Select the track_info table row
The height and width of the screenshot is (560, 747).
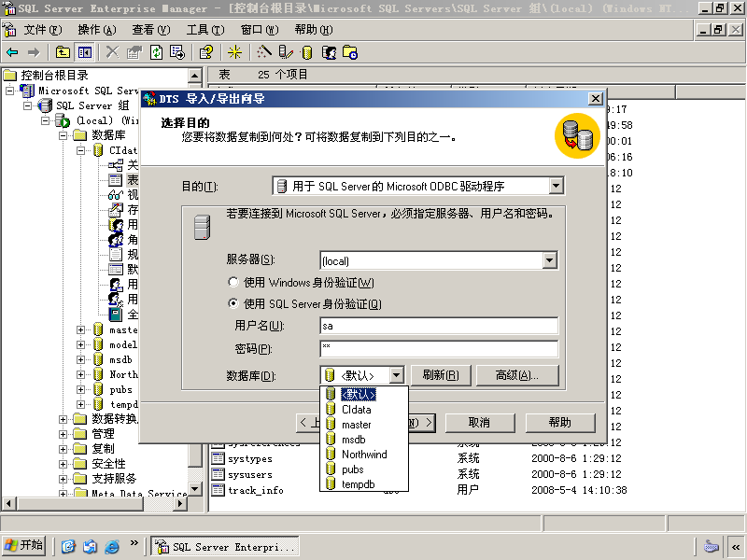256,490
